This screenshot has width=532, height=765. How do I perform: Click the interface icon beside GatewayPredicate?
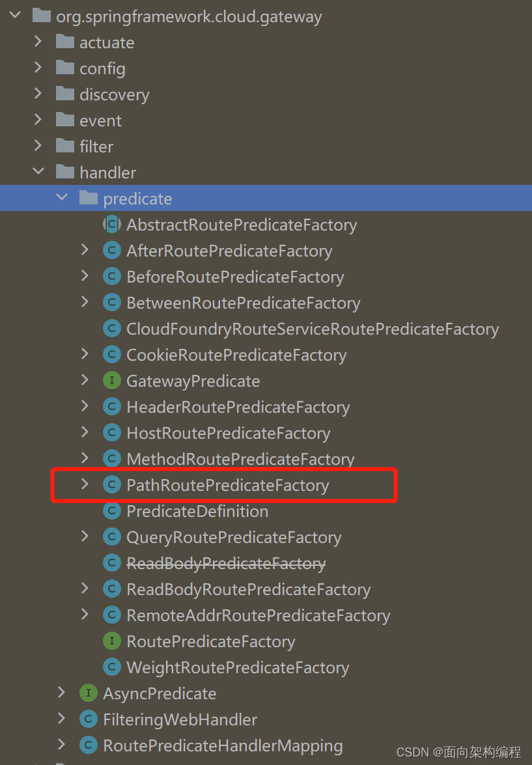pos(111,381)
